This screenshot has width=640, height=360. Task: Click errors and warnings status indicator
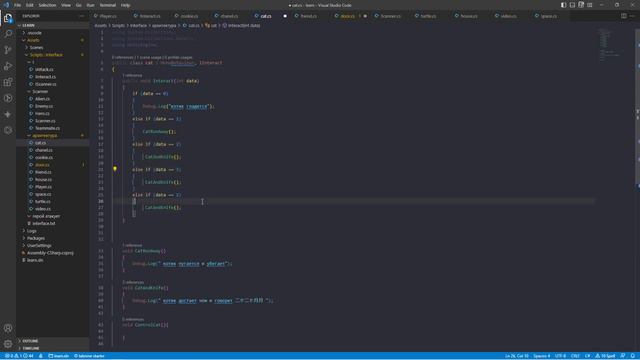[x=19, y=356]
